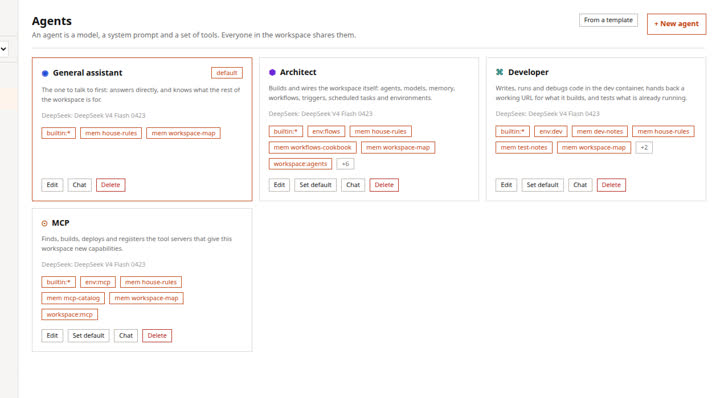Edit the Architect agent
720x398 pixels.
pyautogui.click(x=279, y=185)
